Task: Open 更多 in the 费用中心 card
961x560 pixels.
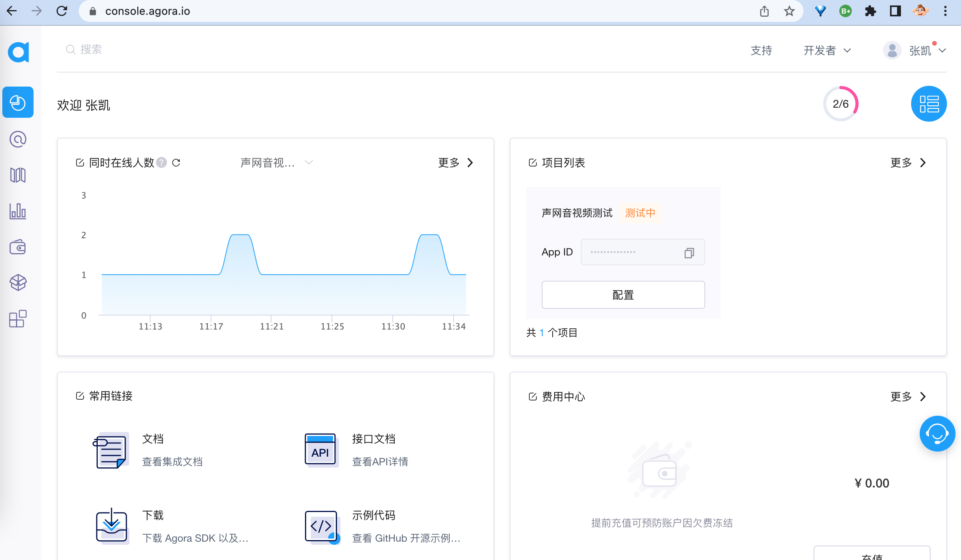Action: [908, 397]
